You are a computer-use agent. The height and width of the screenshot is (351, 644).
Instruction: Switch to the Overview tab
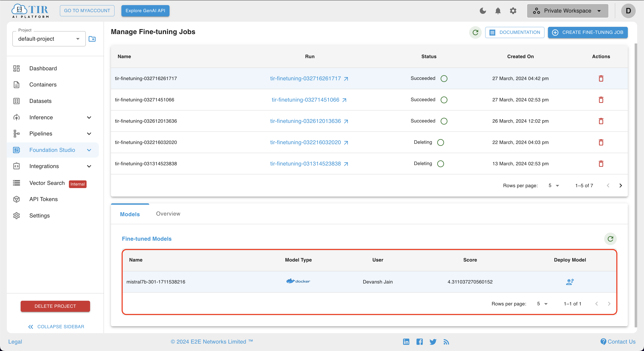(168, 214)
